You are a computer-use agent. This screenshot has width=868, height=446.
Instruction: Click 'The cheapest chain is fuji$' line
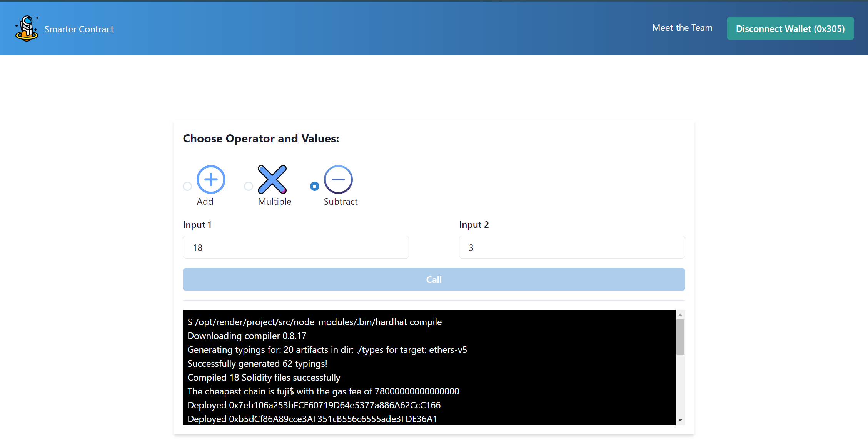click(323, 391)
